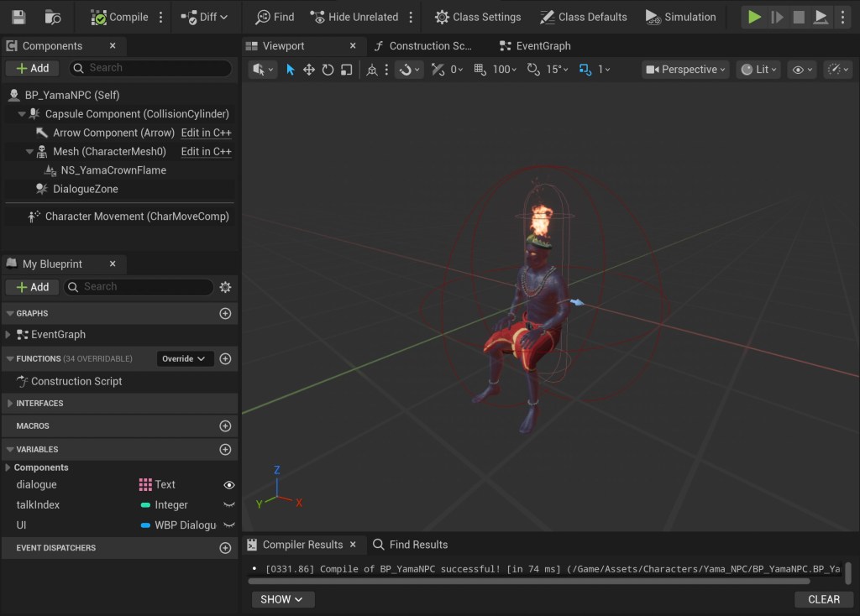Add a new variable with plus icon

point(225,450)
